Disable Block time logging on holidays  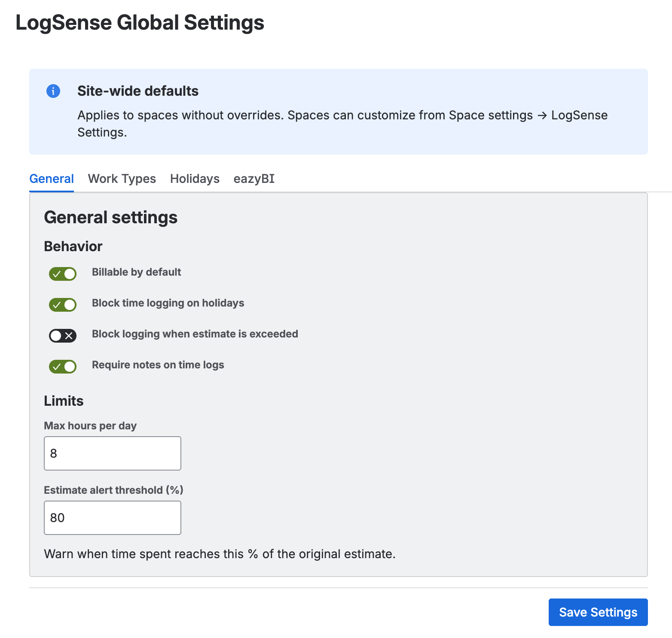(x=63, y=305)
